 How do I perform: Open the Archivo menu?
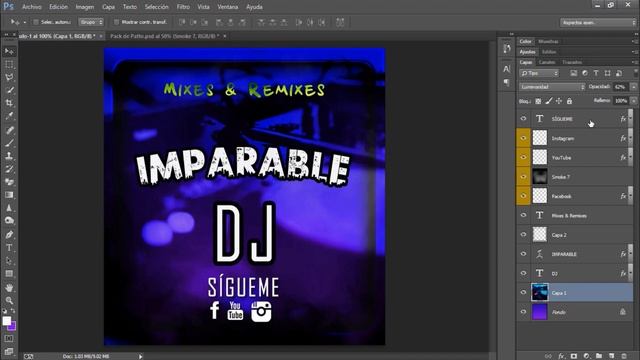[31, 7]
